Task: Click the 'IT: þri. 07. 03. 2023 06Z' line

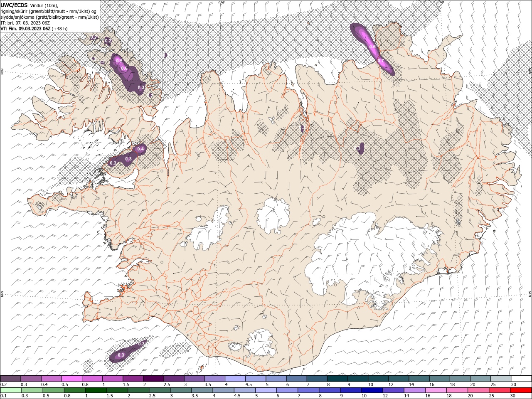Action: (25, 22)
